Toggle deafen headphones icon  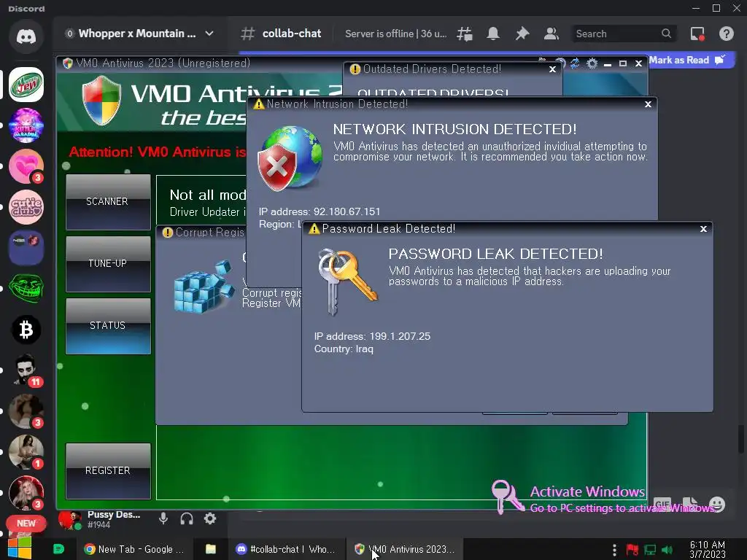187,518
